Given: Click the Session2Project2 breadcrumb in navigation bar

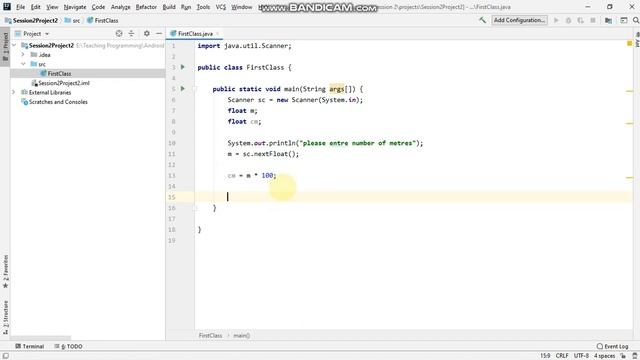Looking at the screenshot, I should (31, 20).
